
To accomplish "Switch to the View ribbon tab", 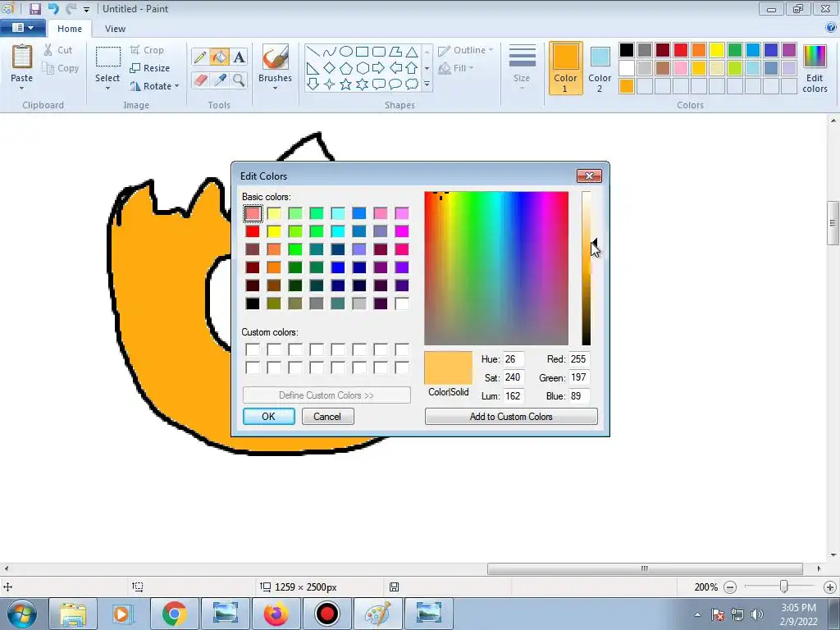I will coord(115,29).
